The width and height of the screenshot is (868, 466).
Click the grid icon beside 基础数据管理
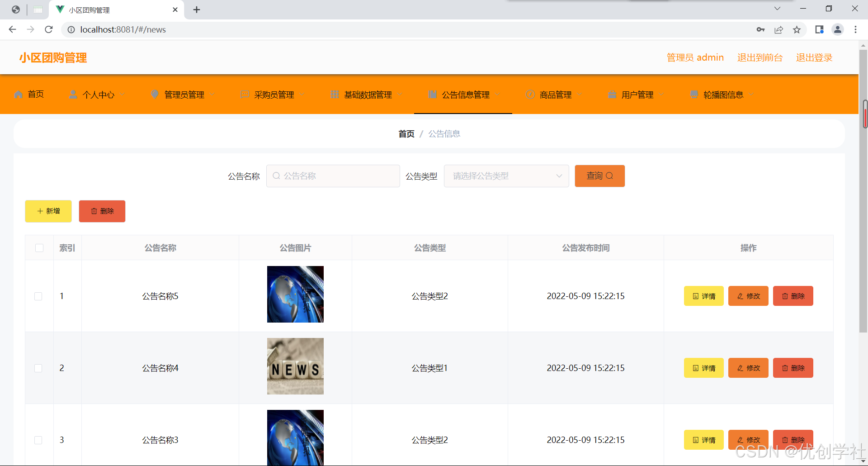(335, 95)
